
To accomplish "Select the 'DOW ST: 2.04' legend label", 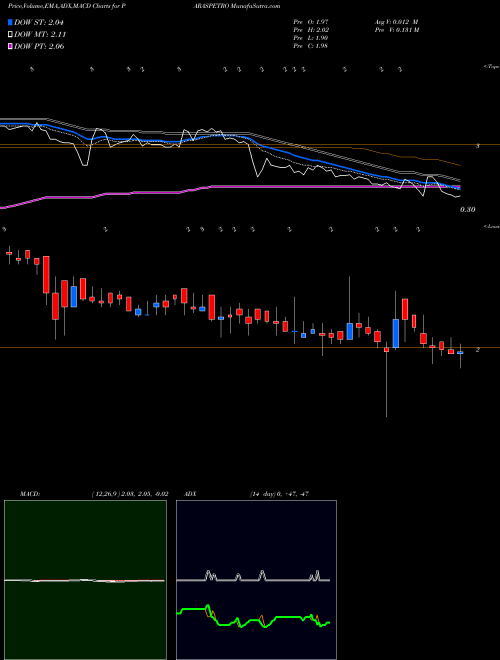I will click(39, 22).
